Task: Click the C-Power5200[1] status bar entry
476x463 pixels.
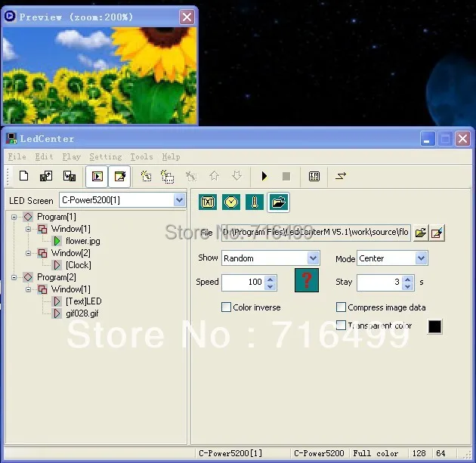Action: pyautogui.click(x=230, y=453)
